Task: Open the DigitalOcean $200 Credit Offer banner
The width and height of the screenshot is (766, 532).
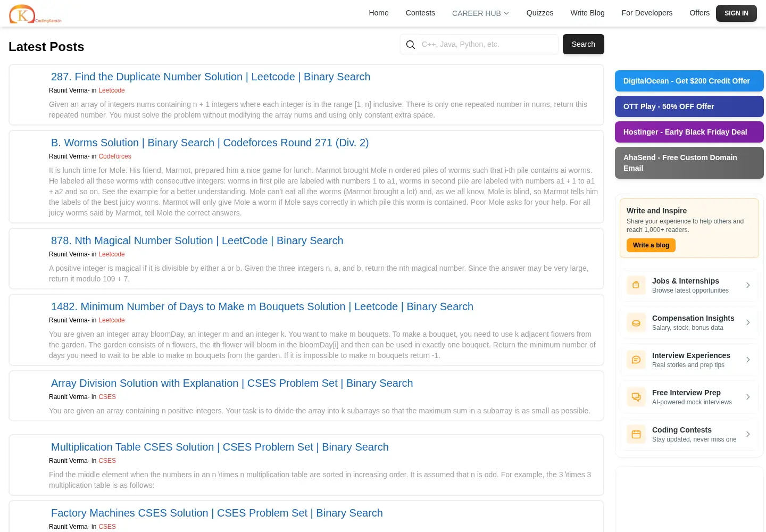Action: 689,81
